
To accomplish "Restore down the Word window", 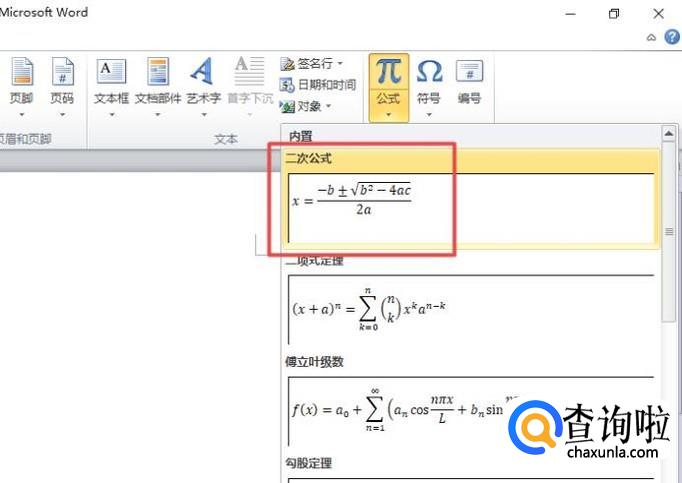I will pos(614,14).
